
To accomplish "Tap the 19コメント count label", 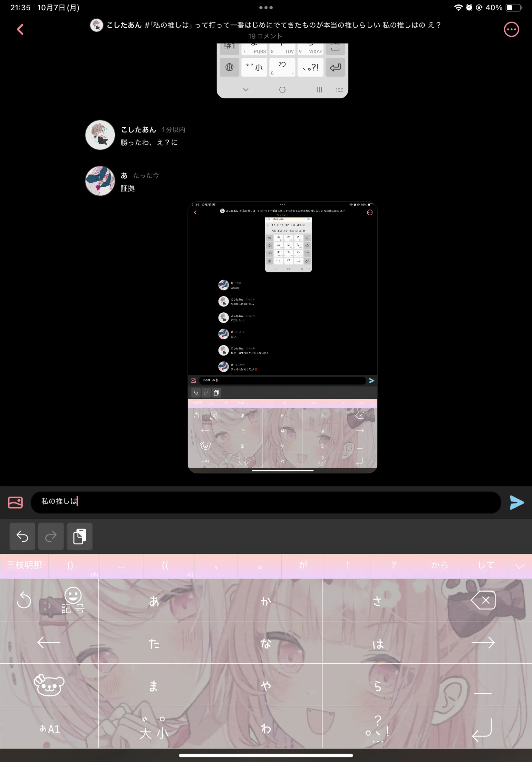I will tap(265, 36).
